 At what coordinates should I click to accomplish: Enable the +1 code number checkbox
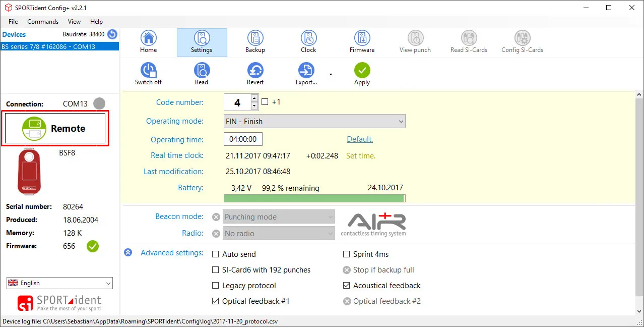265,102
